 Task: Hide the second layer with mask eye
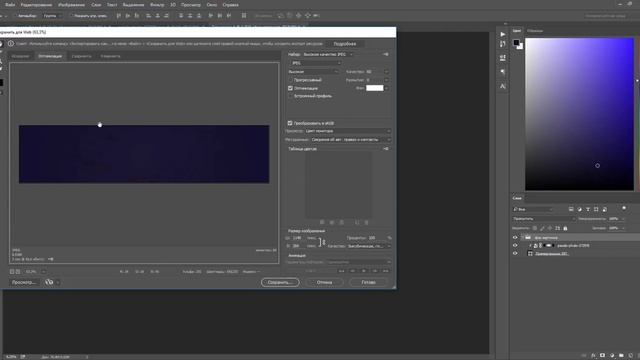515,246
